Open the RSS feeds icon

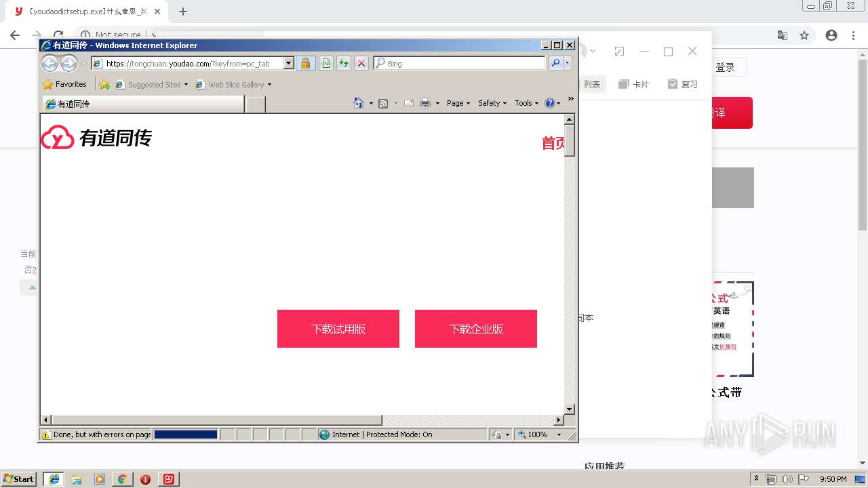pos(383,103)
